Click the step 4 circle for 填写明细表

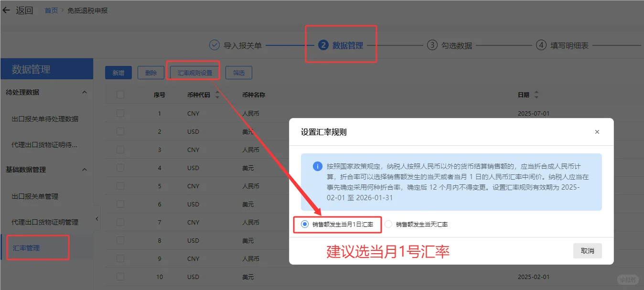[x=541, y=45]
